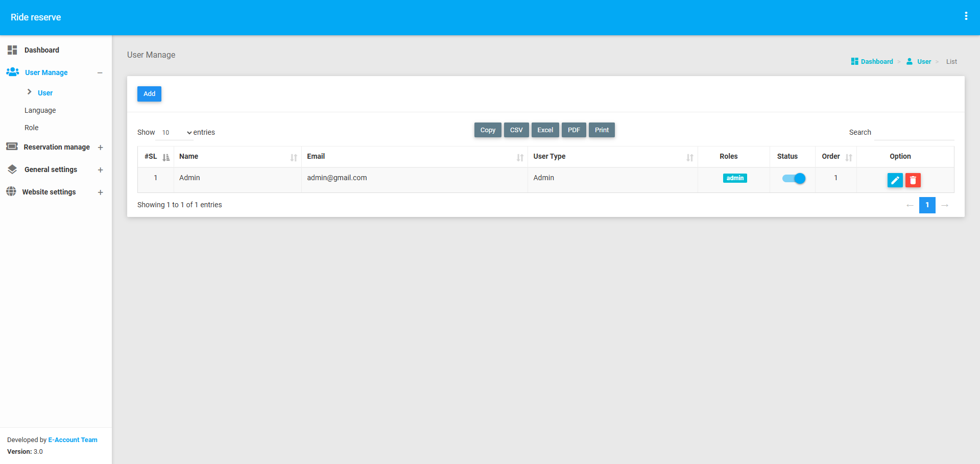Click into the Search input field
The height and width of the screenshot is (464, 980).
point(914,133)
